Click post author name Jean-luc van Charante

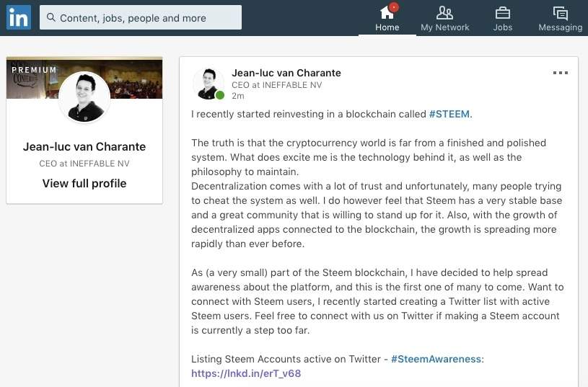[x=286, y=73]
